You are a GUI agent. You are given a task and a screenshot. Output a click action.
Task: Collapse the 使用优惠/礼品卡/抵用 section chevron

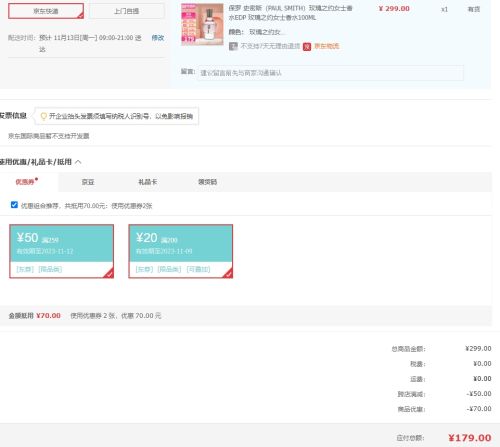tap(78, 162)
